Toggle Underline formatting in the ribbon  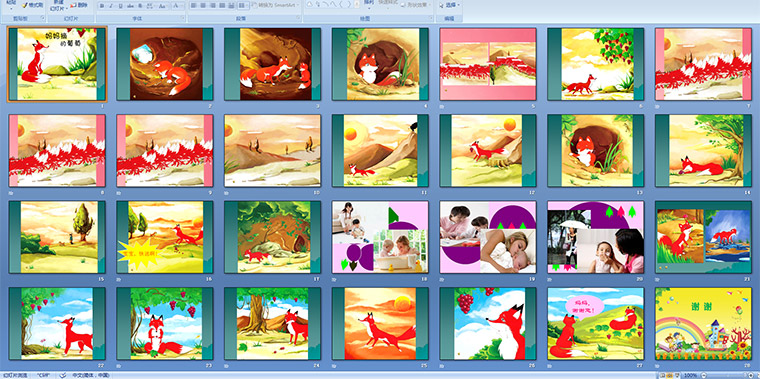tap(120, 6)
